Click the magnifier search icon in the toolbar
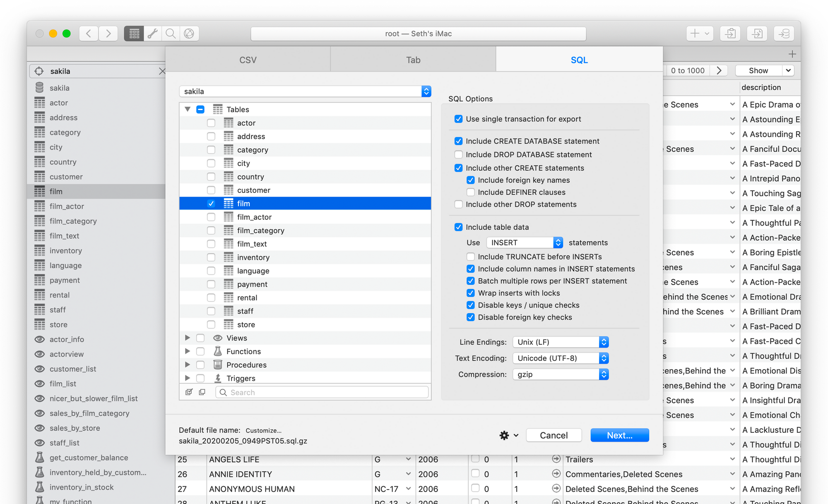The width and height of the screenshot is (828, 504). point(171,34)
